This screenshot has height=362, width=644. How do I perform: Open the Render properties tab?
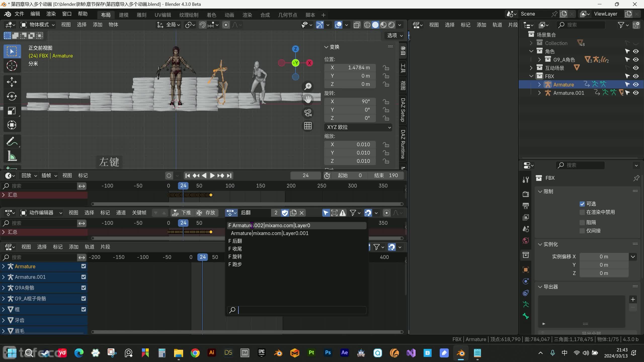(x=526, y=194)
